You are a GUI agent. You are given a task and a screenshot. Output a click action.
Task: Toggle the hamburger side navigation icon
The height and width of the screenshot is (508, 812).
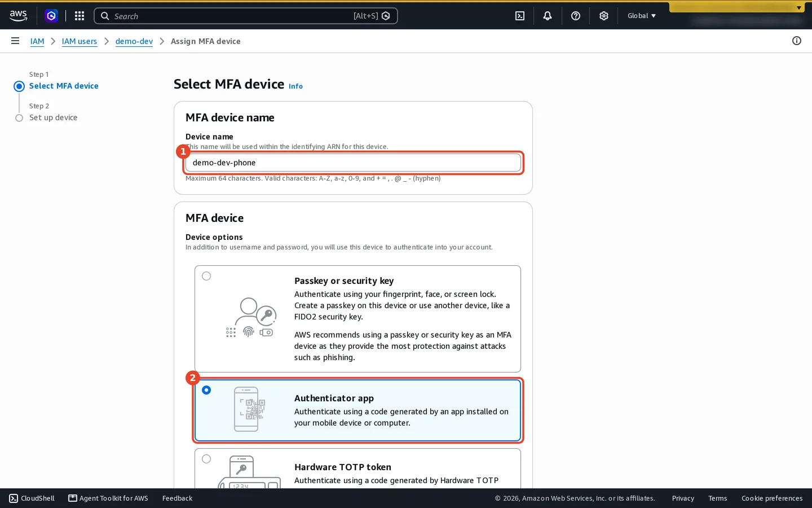point(15,41)
